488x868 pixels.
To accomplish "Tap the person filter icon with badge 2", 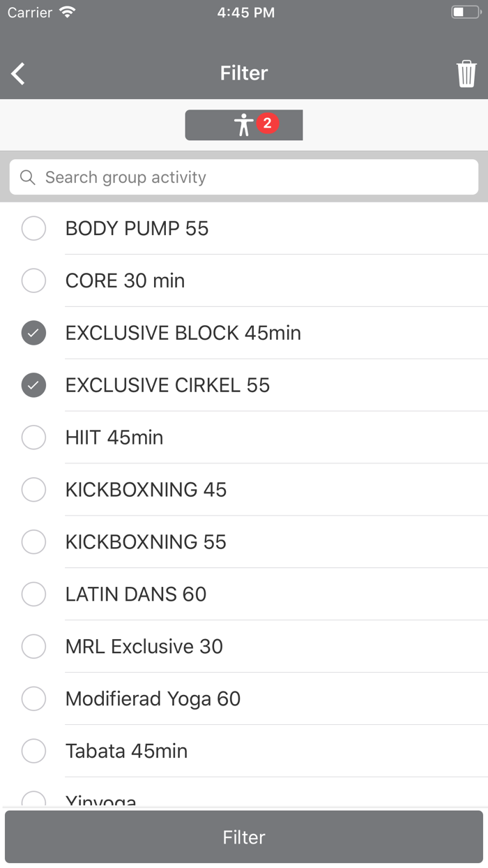I will click(243, 124).
